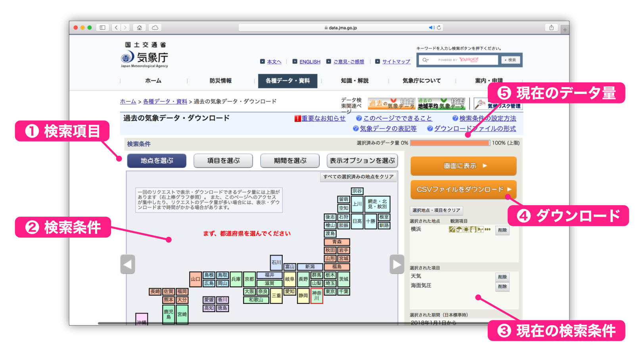This screenshot has height=362, width=644.
Task: Mute the tab's audio speaker icon
Action: (431, 28)
